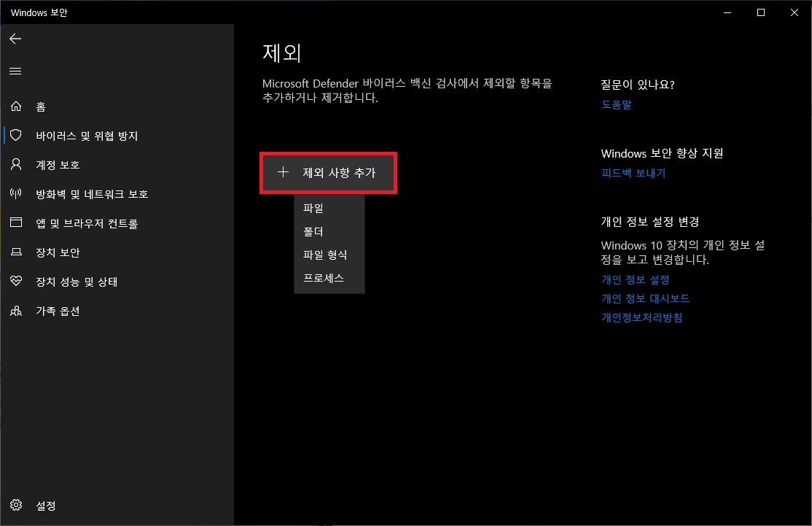Open 개인 정보 설정 link
Screen dimensions: 812x526
pyautogui.click(x=636, y=280)
